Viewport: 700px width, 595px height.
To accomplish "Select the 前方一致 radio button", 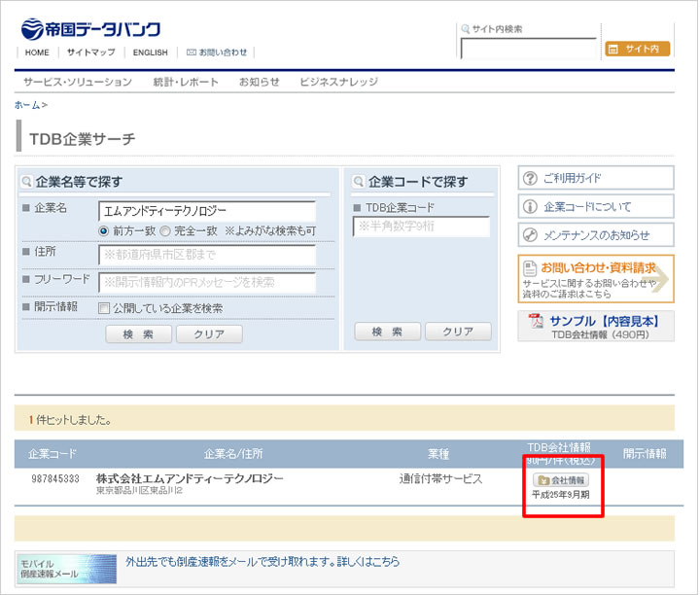I will [x=104, y=231].
